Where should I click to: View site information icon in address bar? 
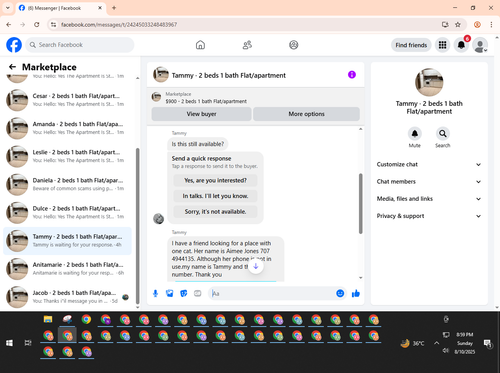point(53,24)
